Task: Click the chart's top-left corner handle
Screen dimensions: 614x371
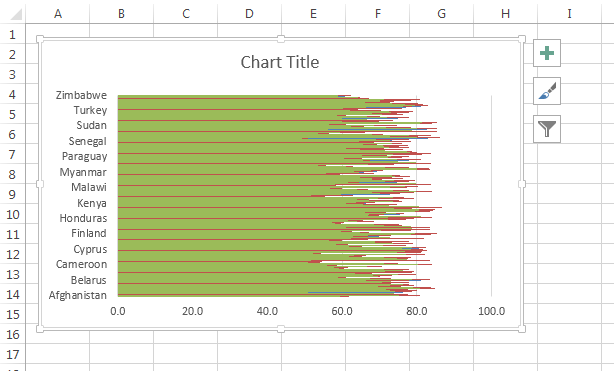Action: 40,39
